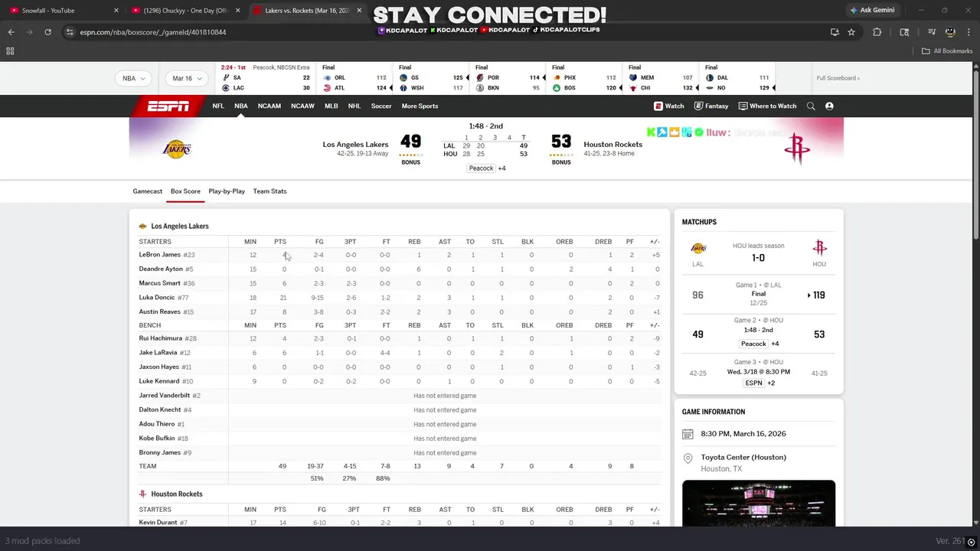Viewport: 980px width, 551px height.
Task: Open the Mar 16 date dropdown
Action: (187, 78)
